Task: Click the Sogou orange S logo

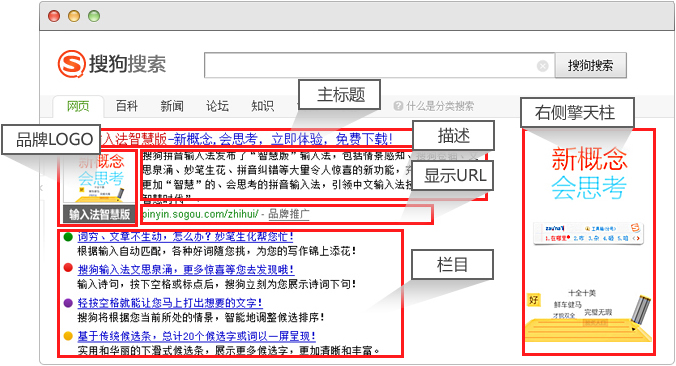Action: (71, 64)
